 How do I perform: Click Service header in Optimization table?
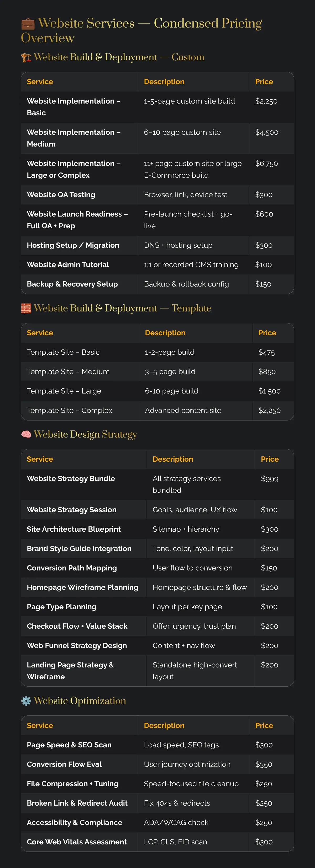point(40,725)
